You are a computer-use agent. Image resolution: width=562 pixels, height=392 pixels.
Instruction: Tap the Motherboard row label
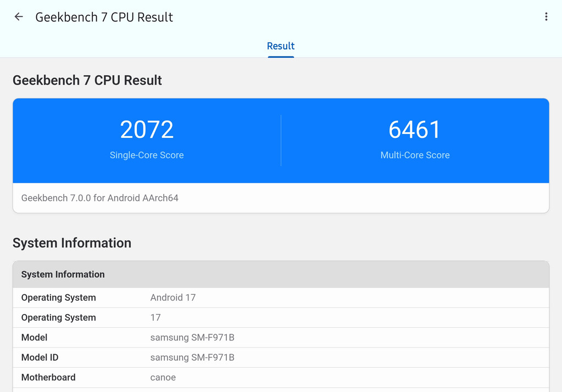[48, 378]
